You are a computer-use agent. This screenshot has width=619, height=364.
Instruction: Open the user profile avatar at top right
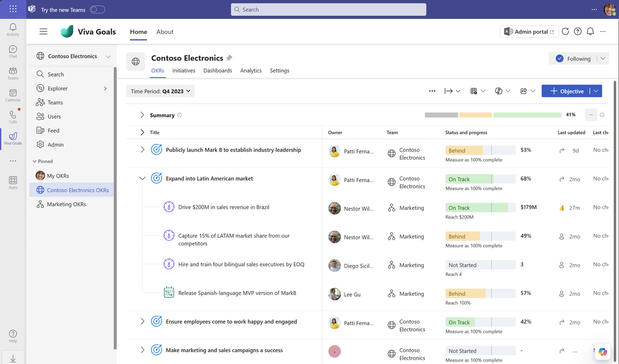point(610,9)
